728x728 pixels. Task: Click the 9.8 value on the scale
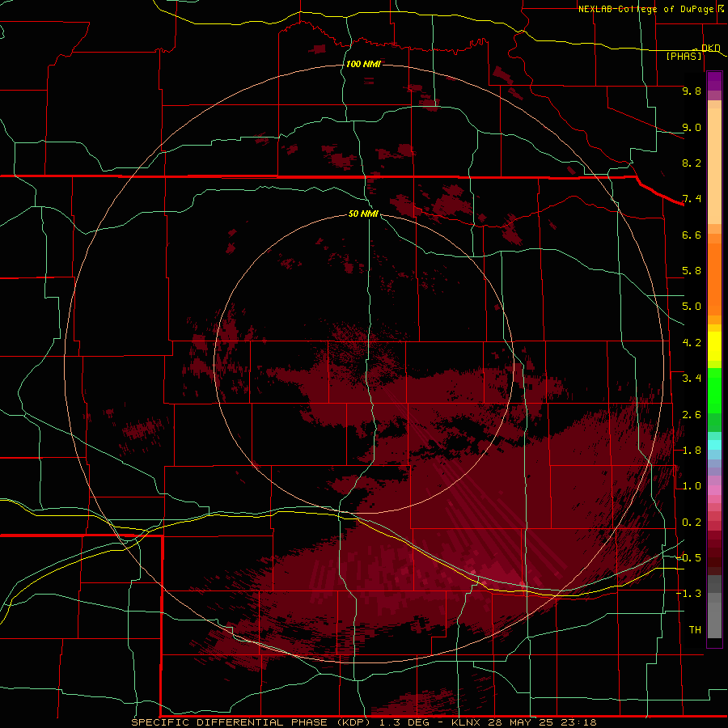(692, 91)
